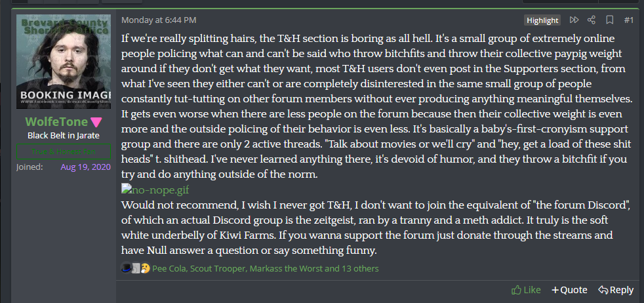Image resolution: width=644 pixels, height=303 pixels.
Task: Click the True & Honest Fan badge
Action: point(64,152)
